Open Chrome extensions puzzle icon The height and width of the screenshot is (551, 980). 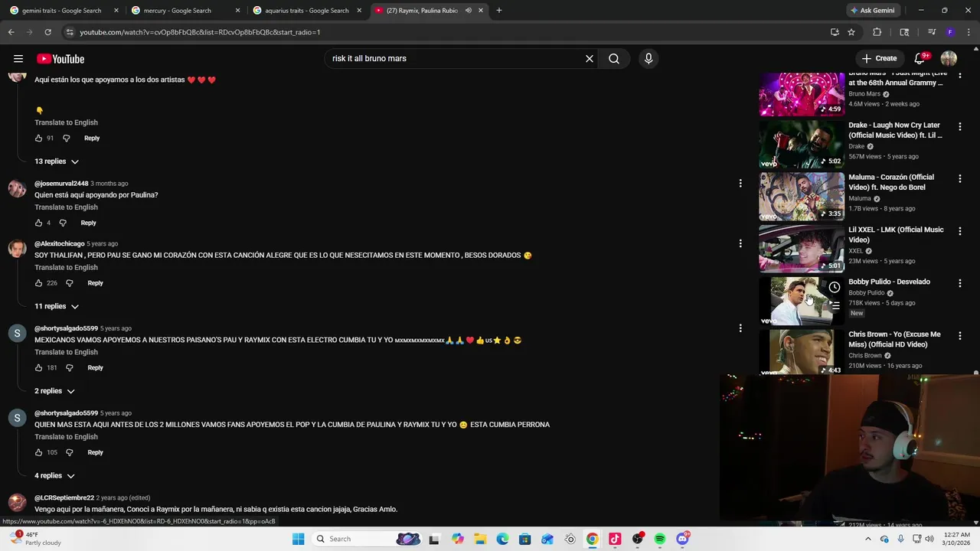click(x=877, y=32)
